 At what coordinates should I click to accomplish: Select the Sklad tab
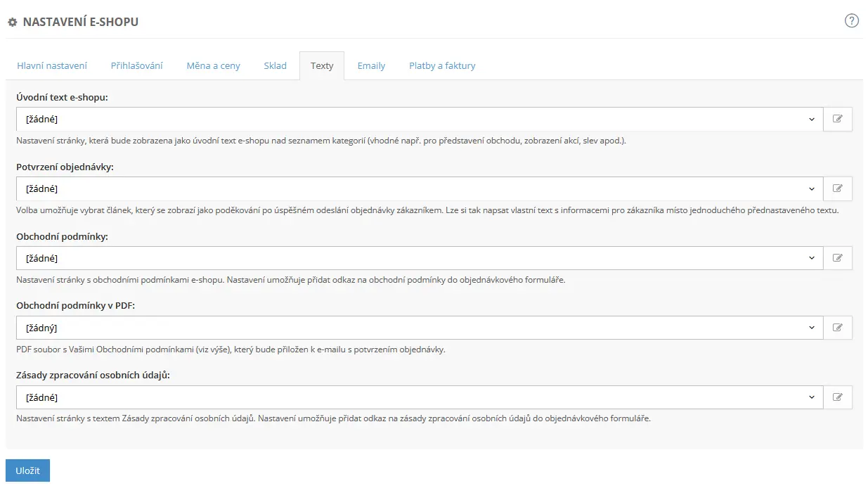[x=276, y=65]
